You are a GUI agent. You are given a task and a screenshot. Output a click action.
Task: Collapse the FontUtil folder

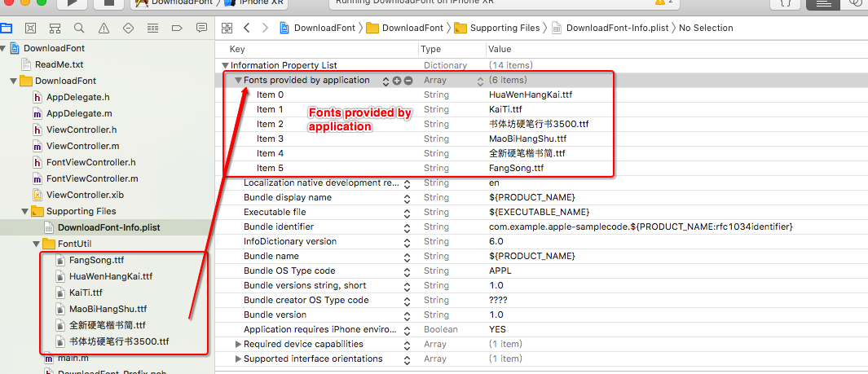(x=36, y=244)
